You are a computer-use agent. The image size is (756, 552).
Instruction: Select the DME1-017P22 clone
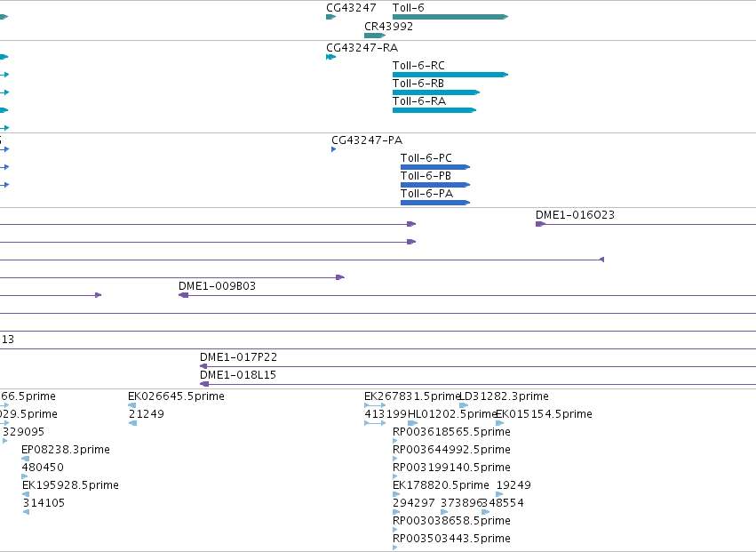(x=478, y=367)
